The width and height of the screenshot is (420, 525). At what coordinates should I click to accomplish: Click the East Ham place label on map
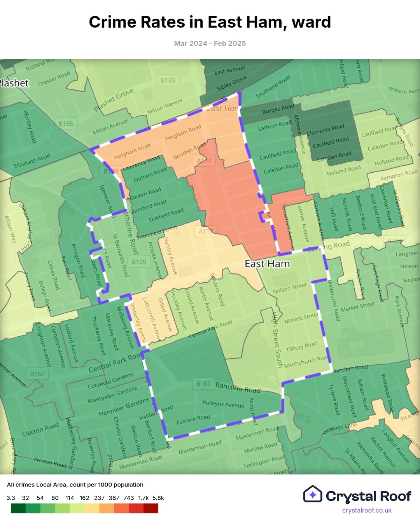(267, 264)
